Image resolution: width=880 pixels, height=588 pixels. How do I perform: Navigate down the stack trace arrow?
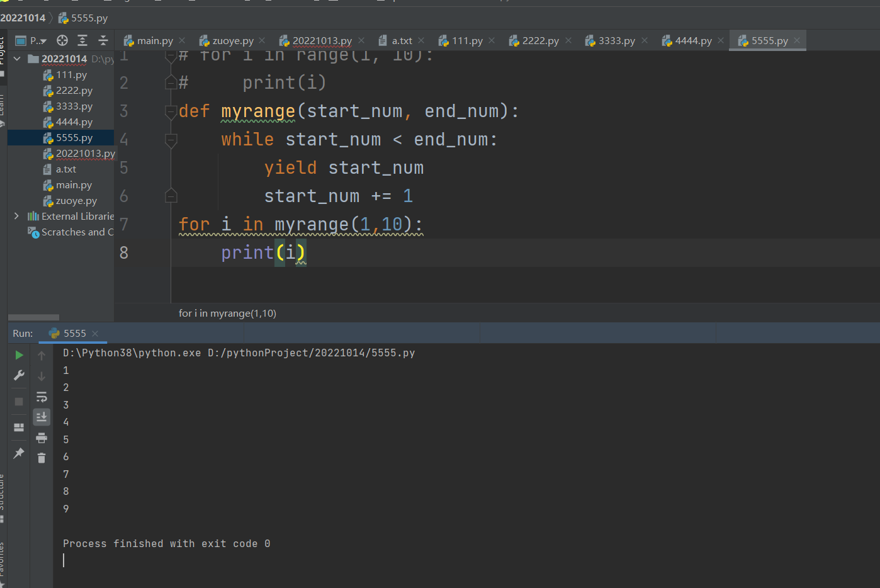coord(42,376)
